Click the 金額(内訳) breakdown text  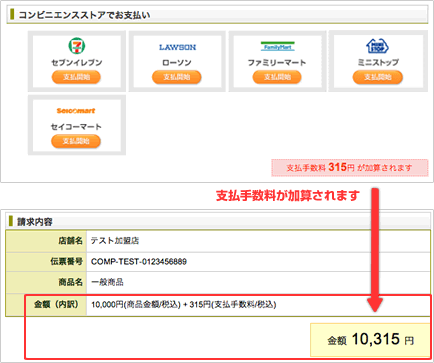tap(184, 304)
